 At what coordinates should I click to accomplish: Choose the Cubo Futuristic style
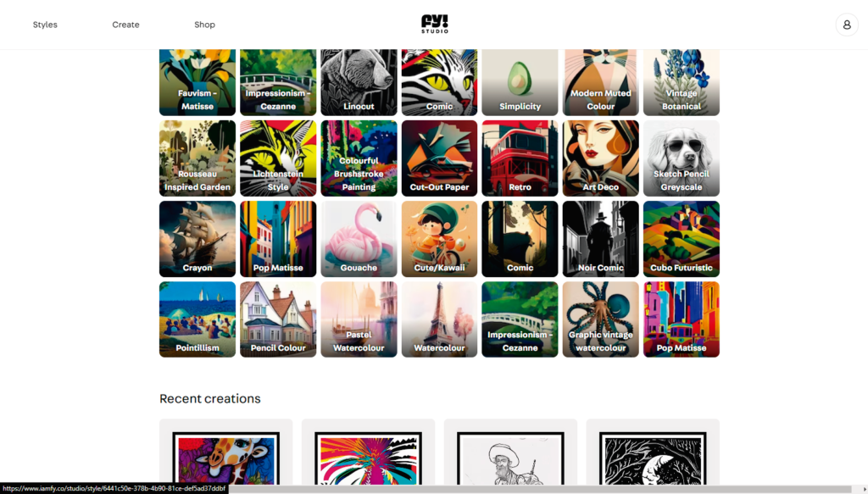[x=682, y=239]
